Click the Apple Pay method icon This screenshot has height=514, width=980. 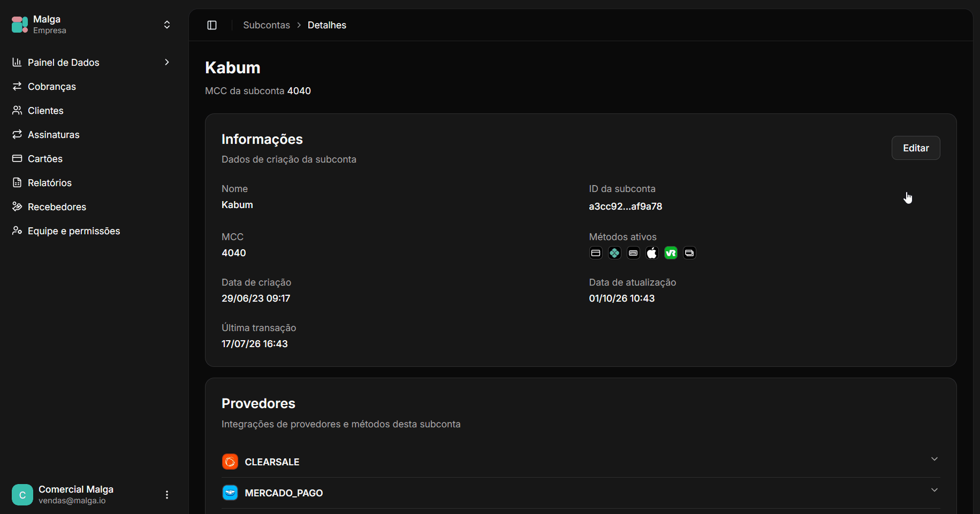(652, 253)
